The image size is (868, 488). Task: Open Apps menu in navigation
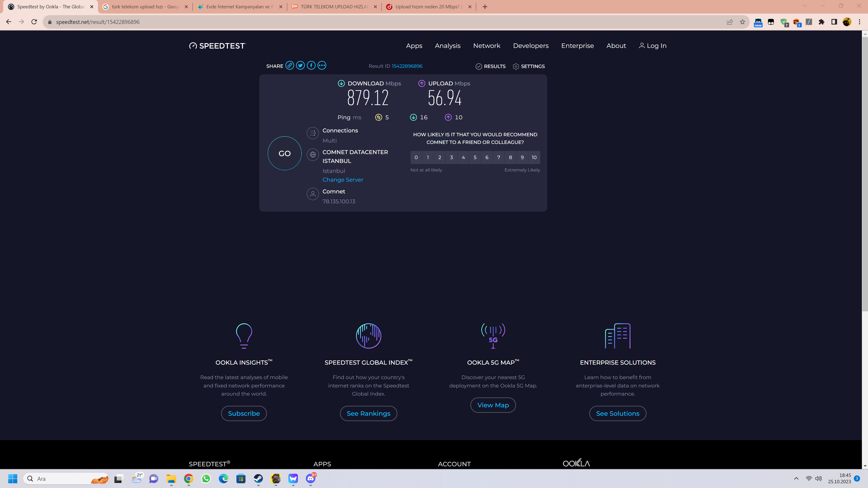(414, 46)
